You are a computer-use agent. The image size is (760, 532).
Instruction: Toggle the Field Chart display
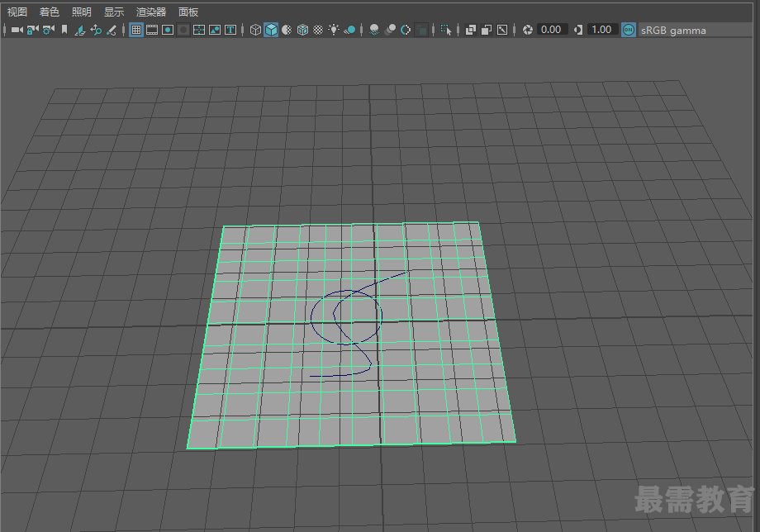[x=199, y=30]
